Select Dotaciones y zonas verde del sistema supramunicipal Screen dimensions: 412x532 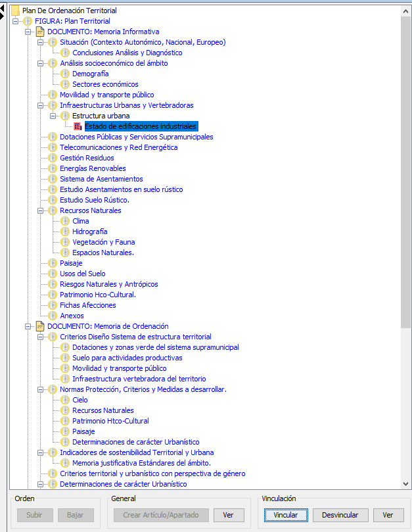tap(156, 347)
